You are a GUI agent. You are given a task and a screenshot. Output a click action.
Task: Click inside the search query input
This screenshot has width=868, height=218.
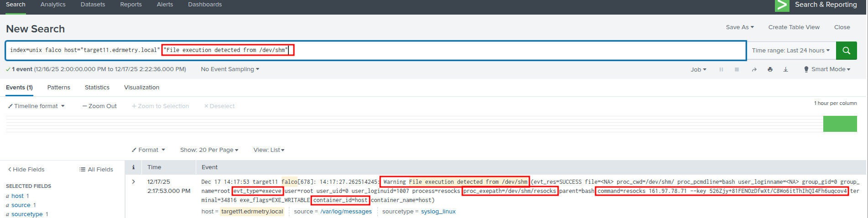point(502,51)
